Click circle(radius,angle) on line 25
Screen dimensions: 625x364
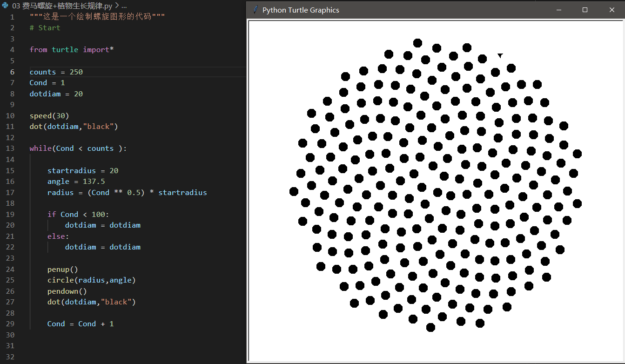click(x=91, y=280)
